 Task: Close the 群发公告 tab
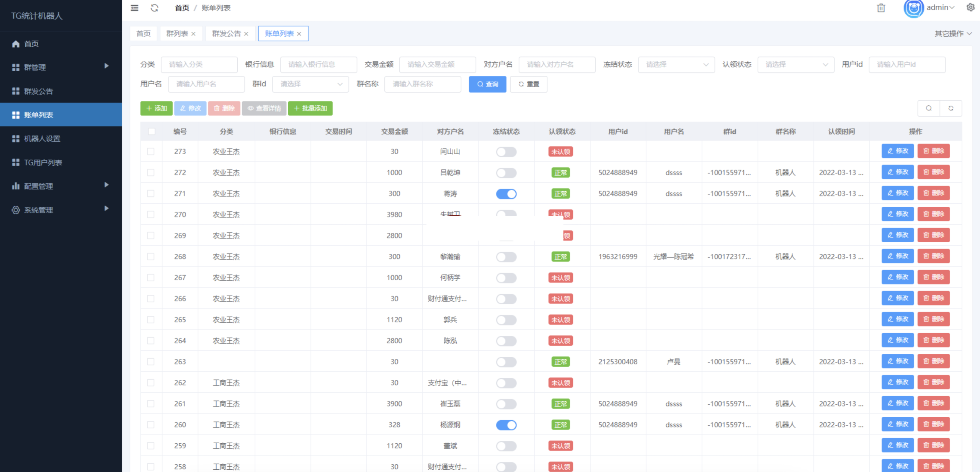point(247,33)
